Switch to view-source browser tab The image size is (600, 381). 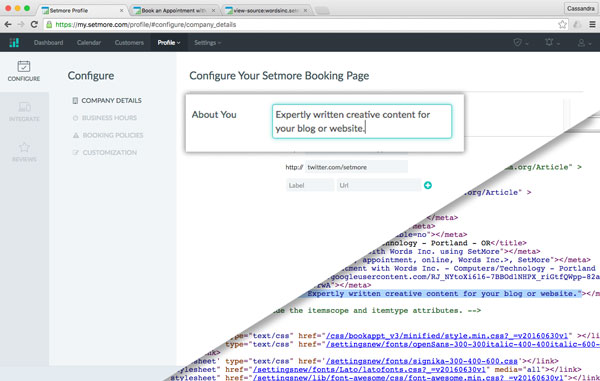click(265, 10)
